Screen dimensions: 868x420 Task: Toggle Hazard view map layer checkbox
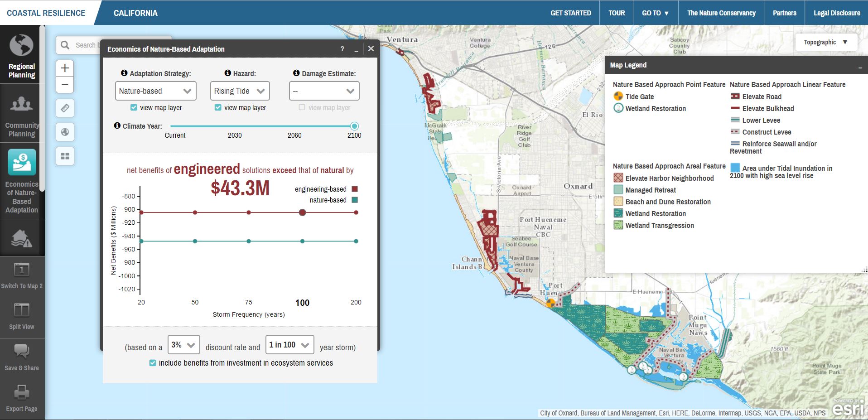coord(218,107)
